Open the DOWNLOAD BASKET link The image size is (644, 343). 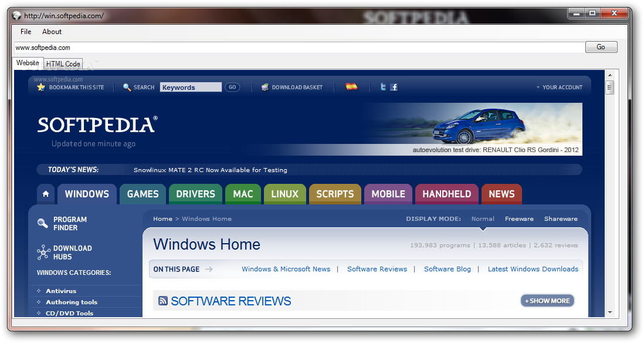tap(297, 87)
